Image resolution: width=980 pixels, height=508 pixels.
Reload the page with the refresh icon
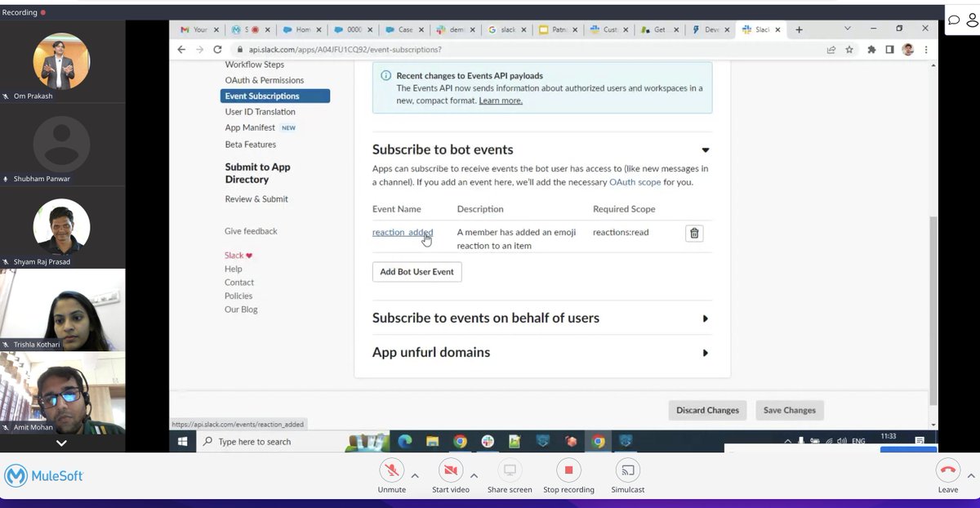218,50
